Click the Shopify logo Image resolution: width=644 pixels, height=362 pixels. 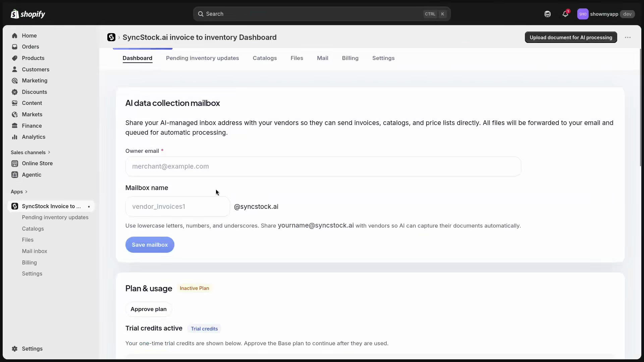tap(28, 14)
